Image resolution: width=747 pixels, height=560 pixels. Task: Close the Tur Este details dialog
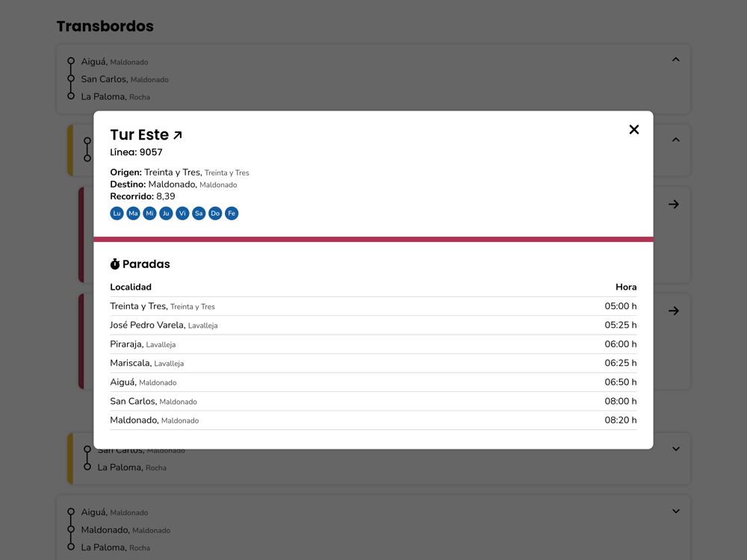(x=633, y=129)
